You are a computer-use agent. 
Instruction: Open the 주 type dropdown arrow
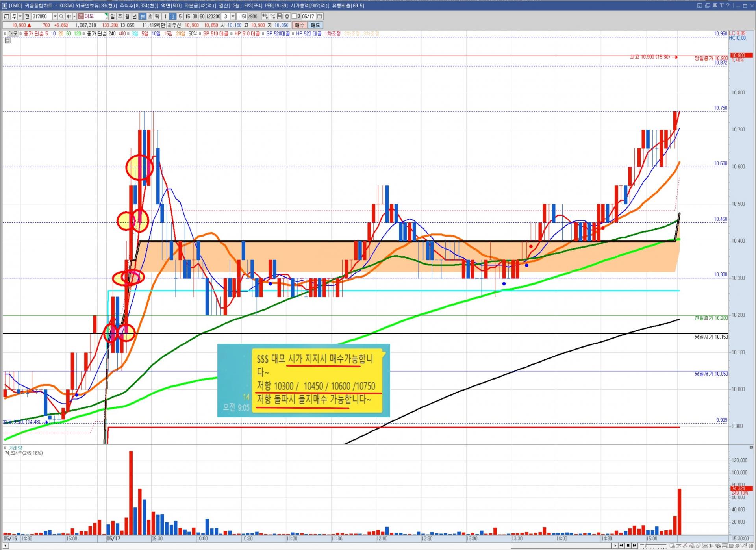click(20, 16)
